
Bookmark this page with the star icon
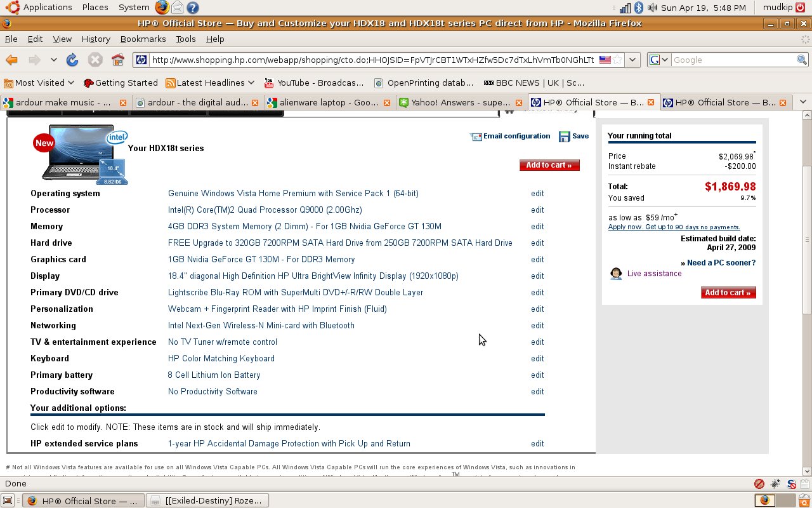617,60
